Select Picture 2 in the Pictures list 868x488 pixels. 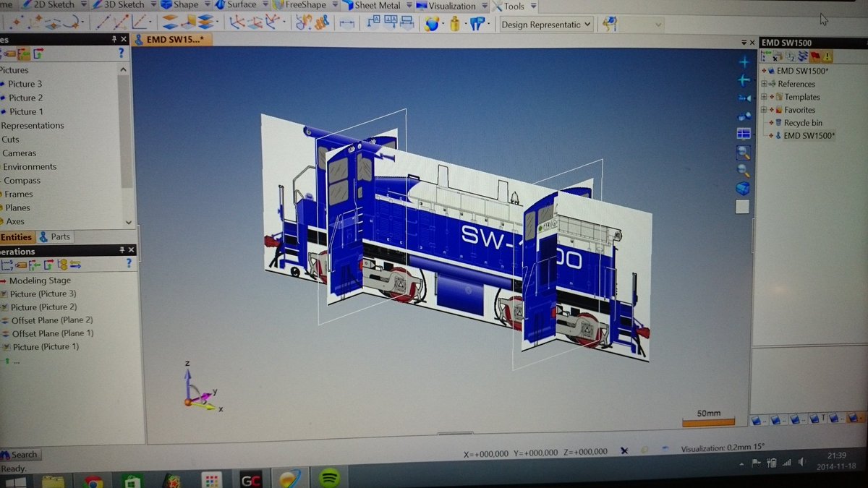click(x=25, y=98)
